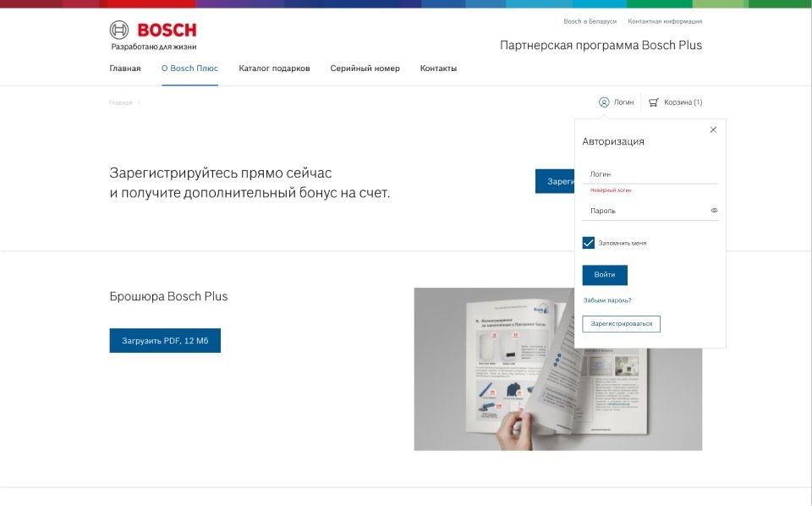Open the Серийный номер page
812x506 pixels.
(x=365, y=69)
